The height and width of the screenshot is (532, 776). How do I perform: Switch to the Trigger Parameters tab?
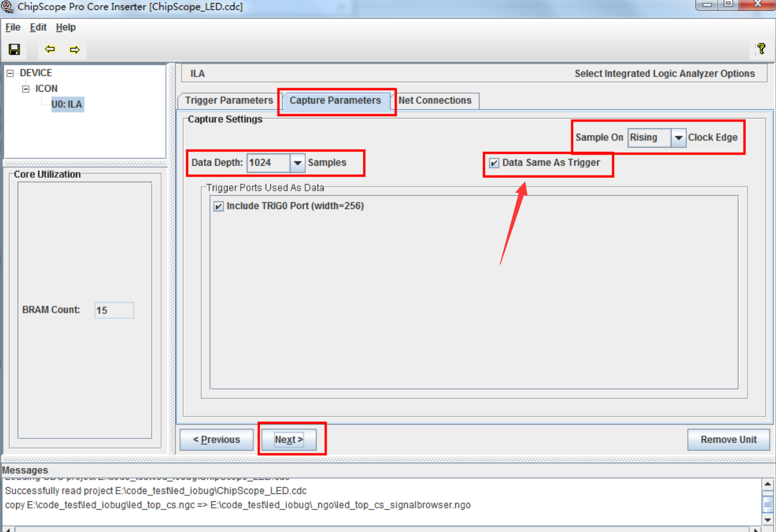[229, 101]
